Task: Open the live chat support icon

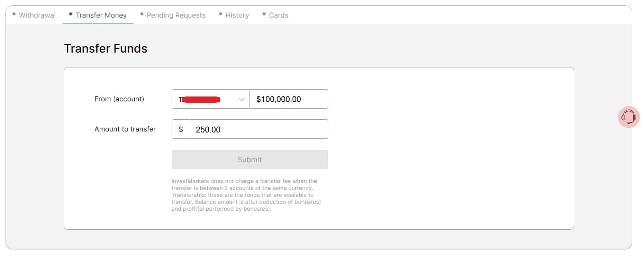Action: [x=629, y=117]
